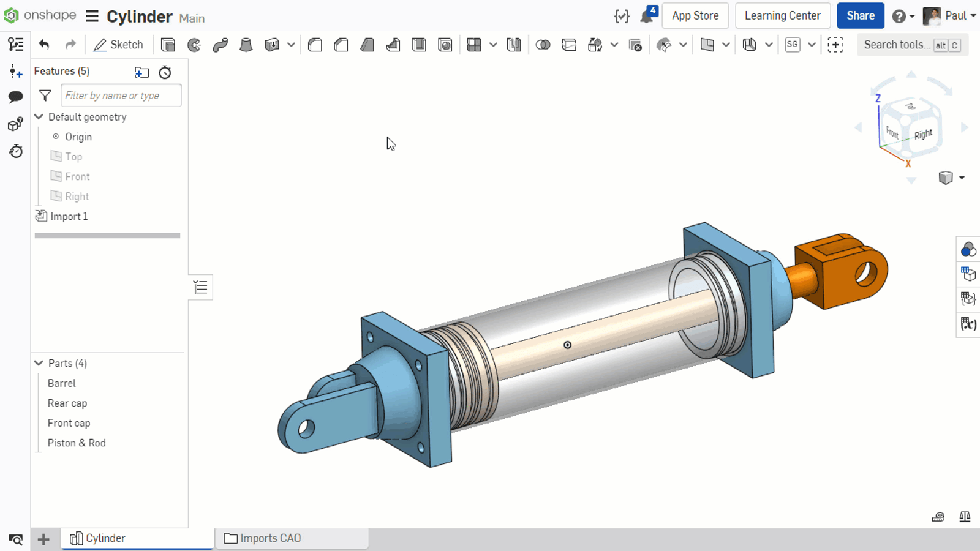The image size is (980, 551).
Task: Open the Learning Center
Action: tap(782, 16)
